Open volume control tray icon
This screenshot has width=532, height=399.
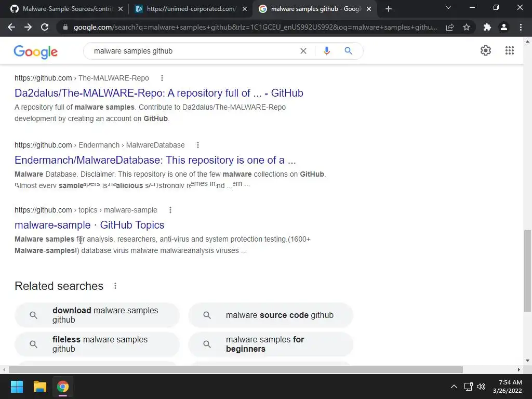pyautogui.click(x=481, y=387)
